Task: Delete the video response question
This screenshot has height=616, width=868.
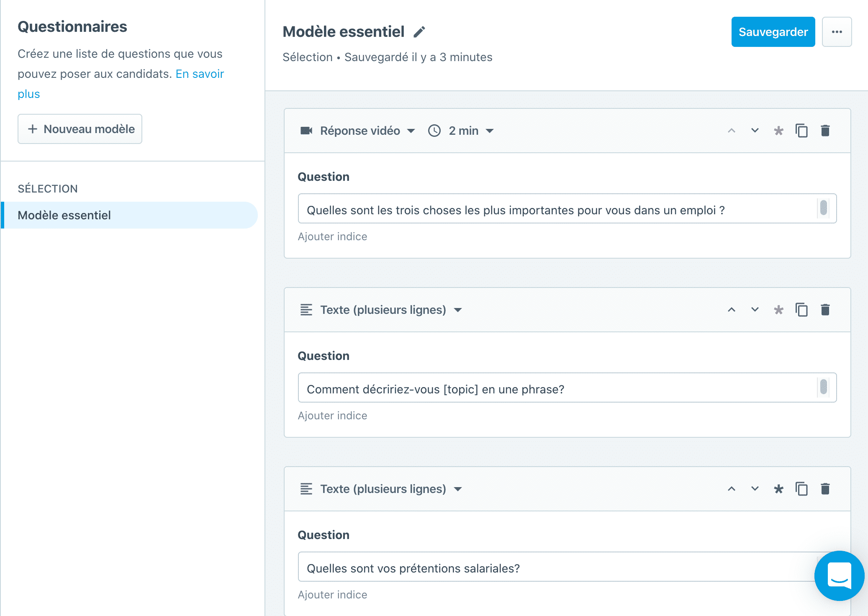Action: (825, 131)
